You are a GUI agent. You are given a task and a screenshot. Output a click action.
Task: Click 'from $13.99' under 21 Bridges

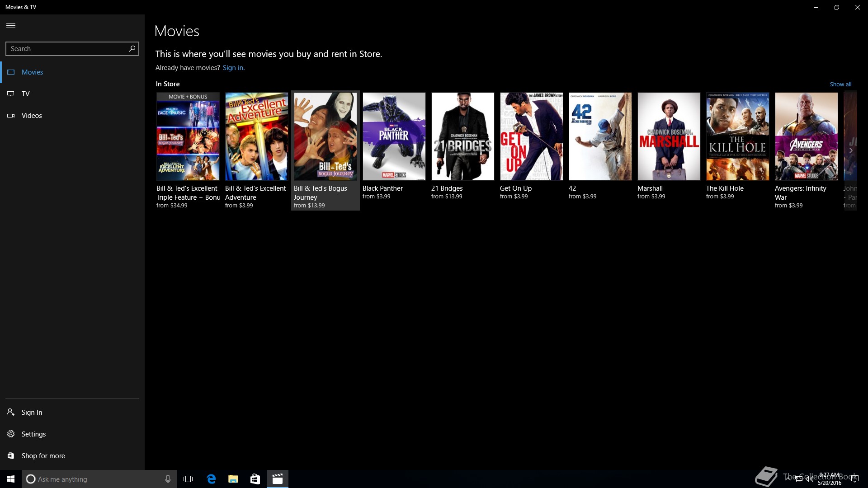(x=447, y=197)
